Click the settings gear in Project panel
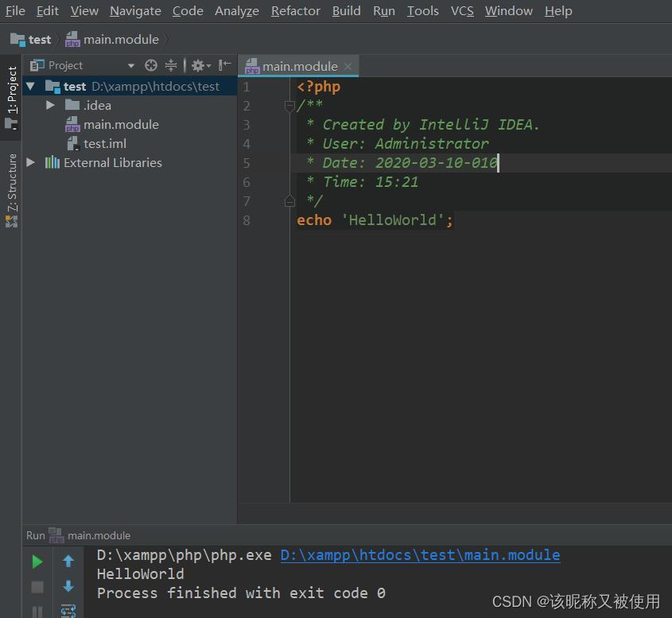 pyautogui.click(x=199, y=65)
